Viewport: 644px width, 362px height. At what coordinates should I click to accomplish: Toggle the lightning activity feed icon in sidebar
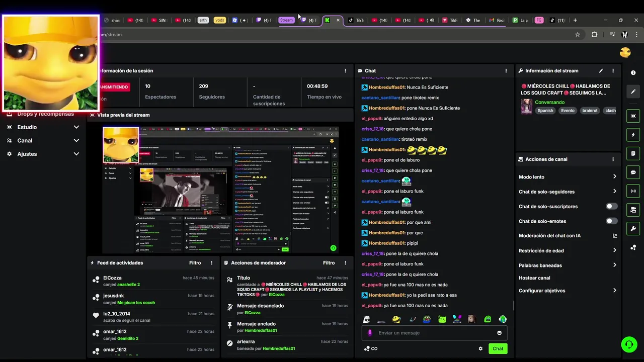(633, 135)
